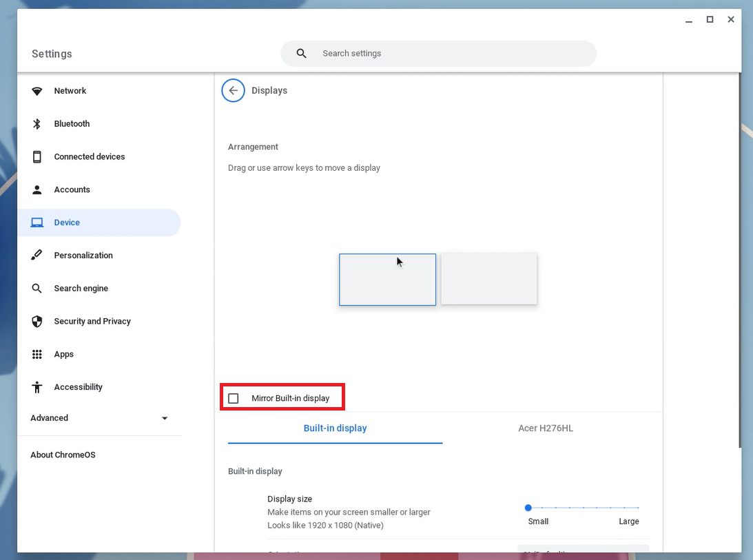The width and height of the screenshot is (753, 560).
Task: Click the Security and Privacy shield icon
Action: [x=37, y=322]
